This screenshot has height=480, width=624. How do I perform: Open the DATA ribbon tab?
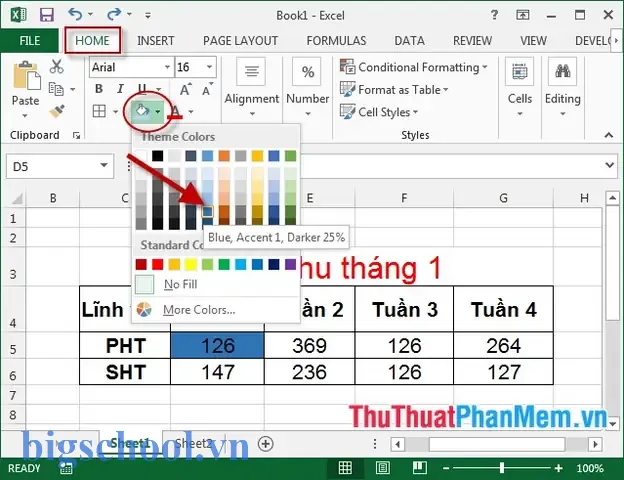(409, 41)
